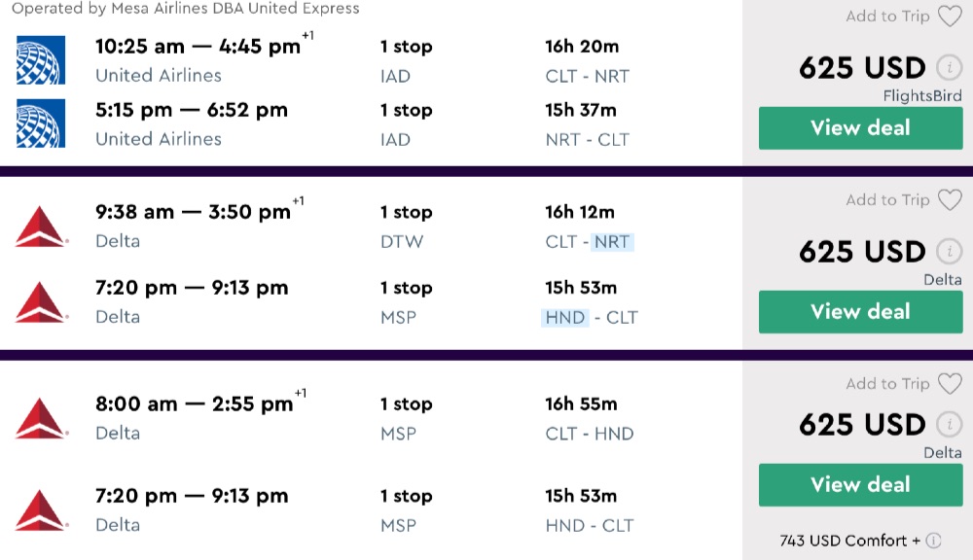Click info icon beside third 625 USD price

(x=948, y=425)
